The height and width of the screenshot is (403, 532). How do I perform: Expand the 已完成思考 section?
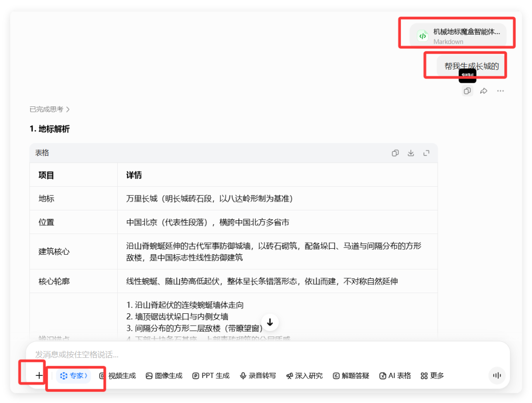[x=50, y=109]
